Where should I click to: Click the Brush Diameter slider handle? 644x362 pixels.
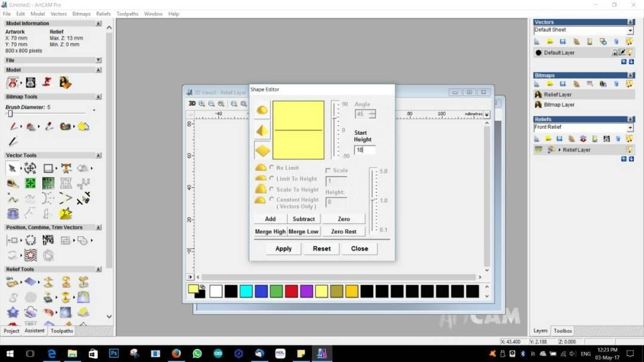click(10, 113)
